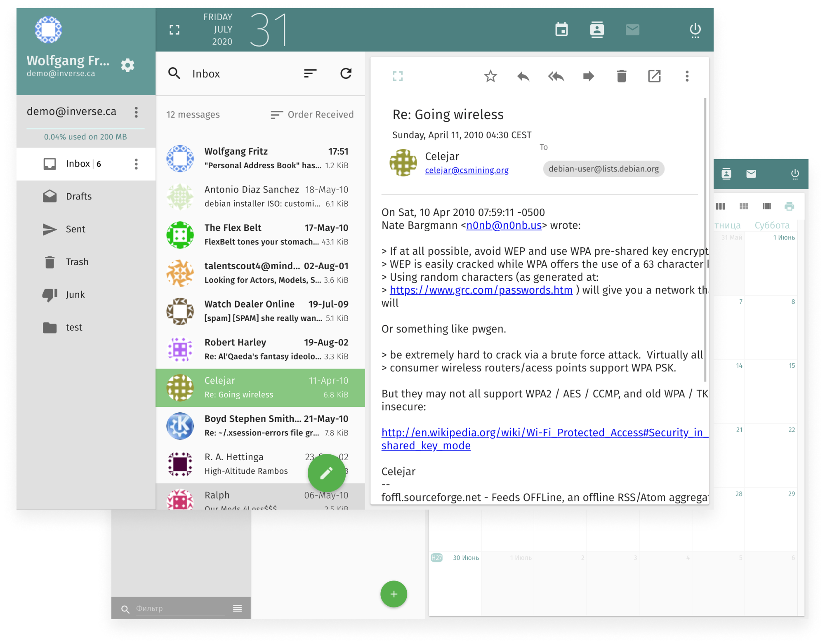The height and width of the screenshot is (644, 825).
Task: Forward the open message
Action: click(589, 76)
